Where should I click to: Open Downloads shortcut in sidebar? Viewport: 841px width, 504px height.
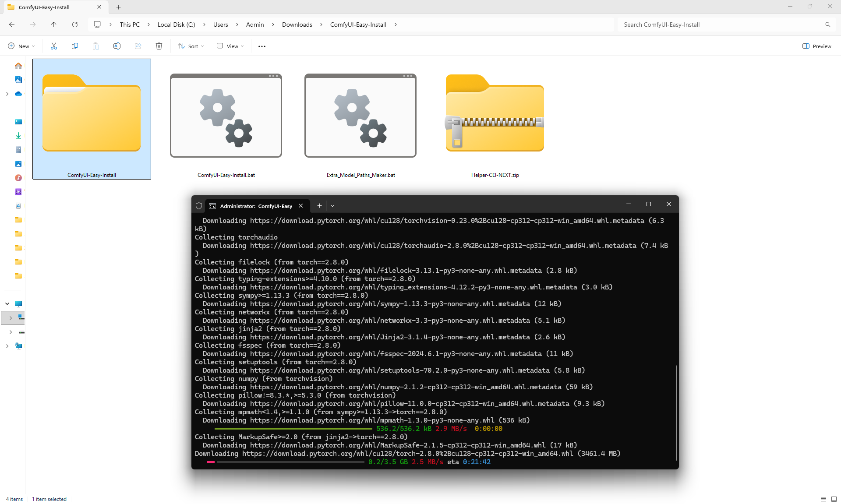(18, 136)
